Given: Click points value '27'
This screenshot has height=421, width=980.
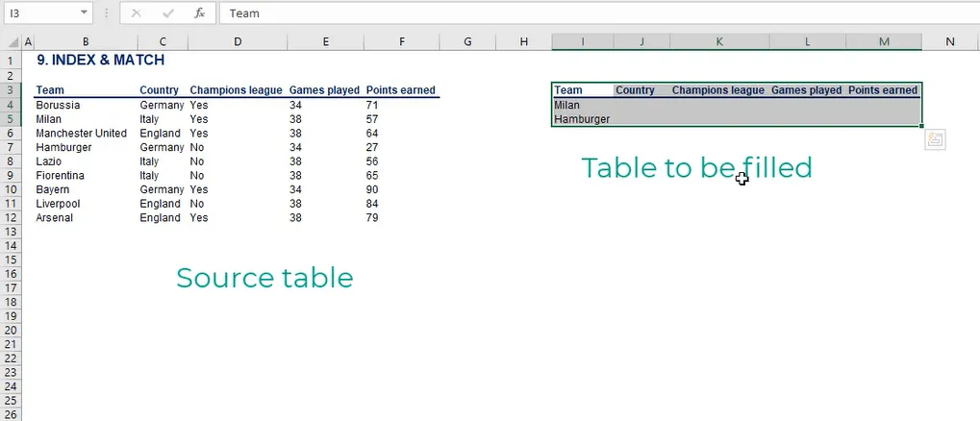Looking at the screenshot, I should point(372,147).
